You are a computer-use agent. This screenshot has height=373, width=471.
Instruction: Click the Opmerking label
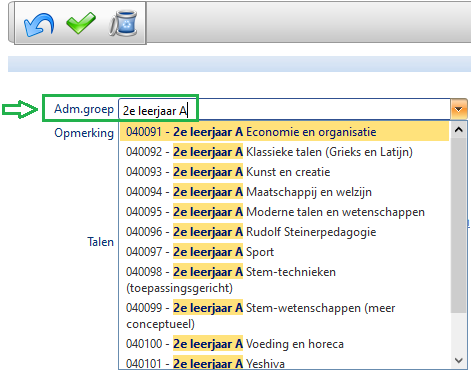(x=84, y=133)
